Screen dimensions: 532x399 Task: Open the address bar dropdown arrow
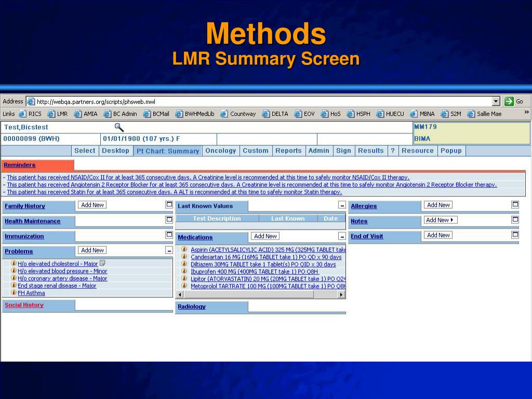(496, 101)
